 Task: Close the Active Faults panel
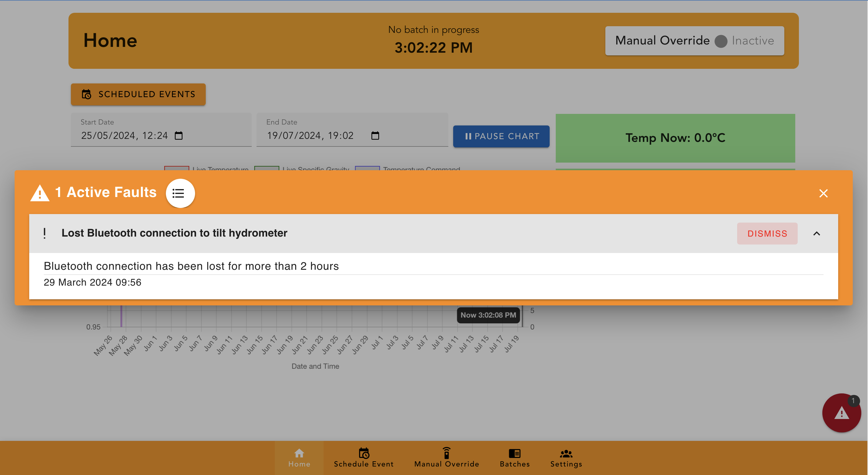(x=823, y=193)
